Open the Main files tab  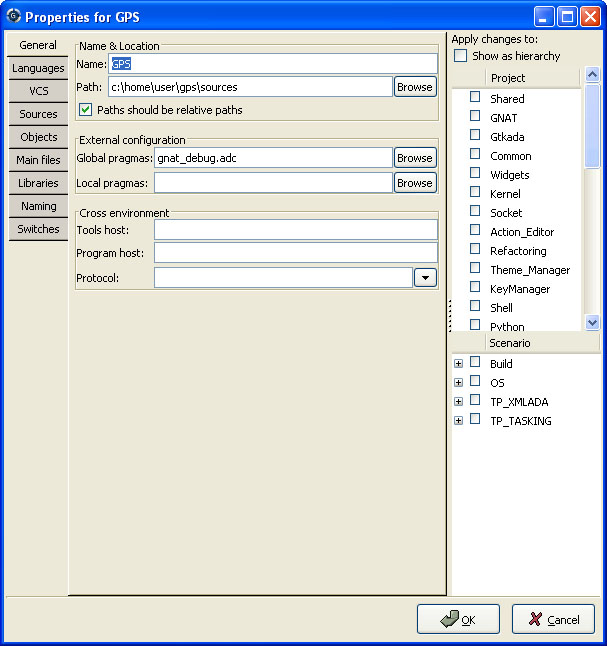38,160
